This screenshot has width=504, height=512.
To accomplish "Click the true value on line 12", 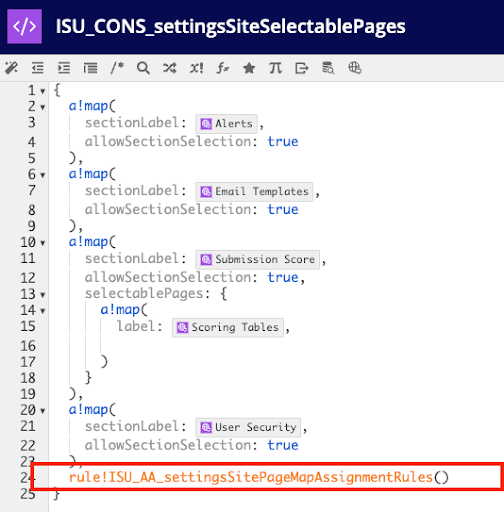I will [x=283, y=278].
